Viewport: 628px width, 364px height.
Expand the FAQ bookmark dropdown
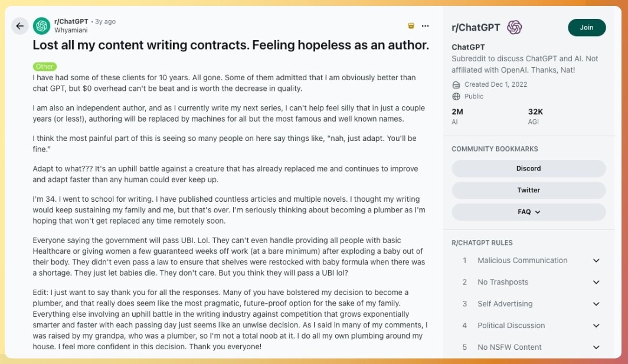tap(528, 212)
